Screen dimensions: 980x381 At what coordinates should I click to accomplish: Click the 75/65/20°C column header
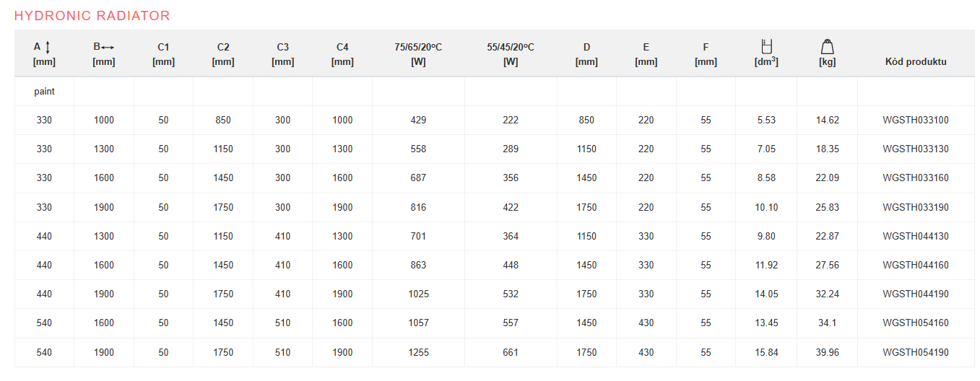417,54
